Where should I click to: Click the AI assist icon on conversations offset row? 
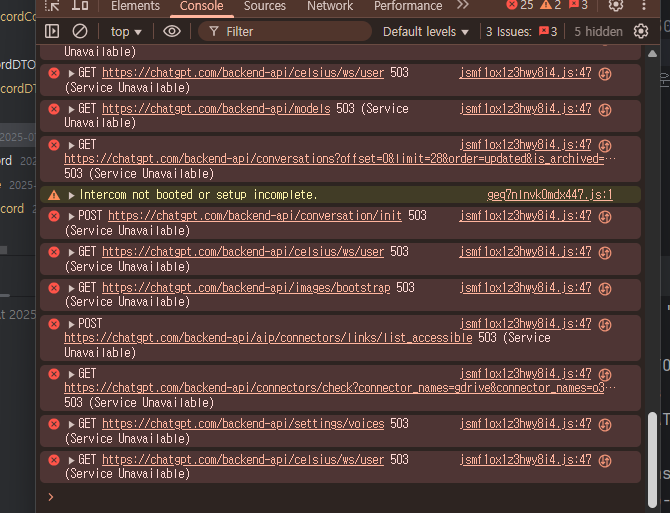click(605, 146)
